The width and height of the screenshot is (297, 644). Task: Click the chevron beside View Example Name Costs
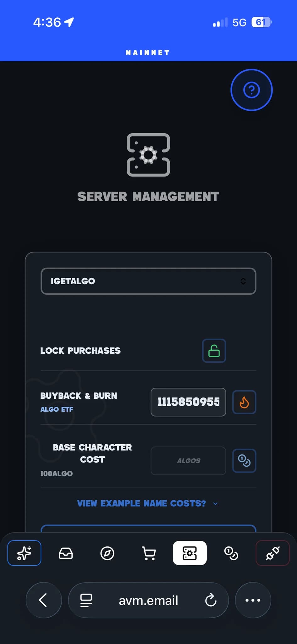216,503
